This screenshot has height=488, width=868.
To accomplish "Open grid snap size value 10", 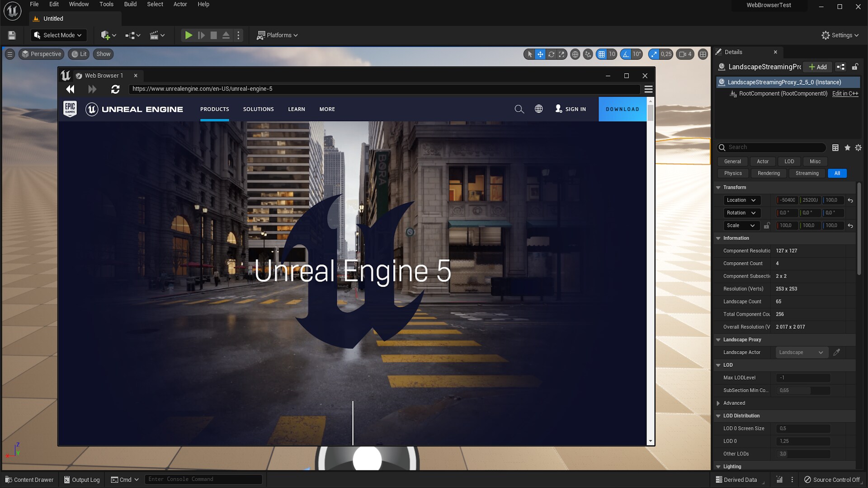I will coord(612,54).
